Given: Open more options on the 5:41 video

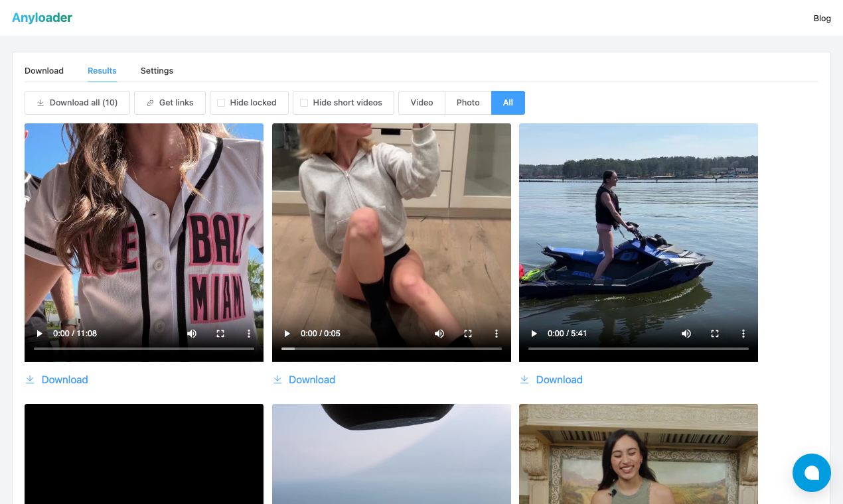Looking at the screenshot, I should 743,334.
